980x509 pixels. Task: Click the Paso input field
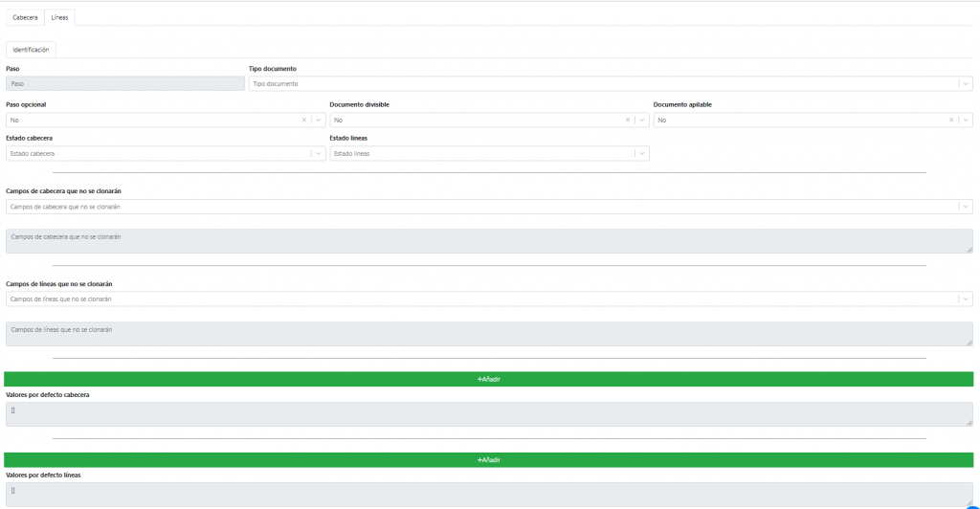tap(124, 84)
